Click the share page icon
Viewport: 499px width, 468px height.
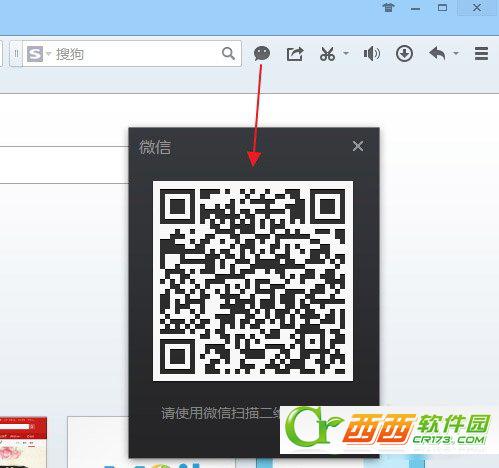[295, 54]
